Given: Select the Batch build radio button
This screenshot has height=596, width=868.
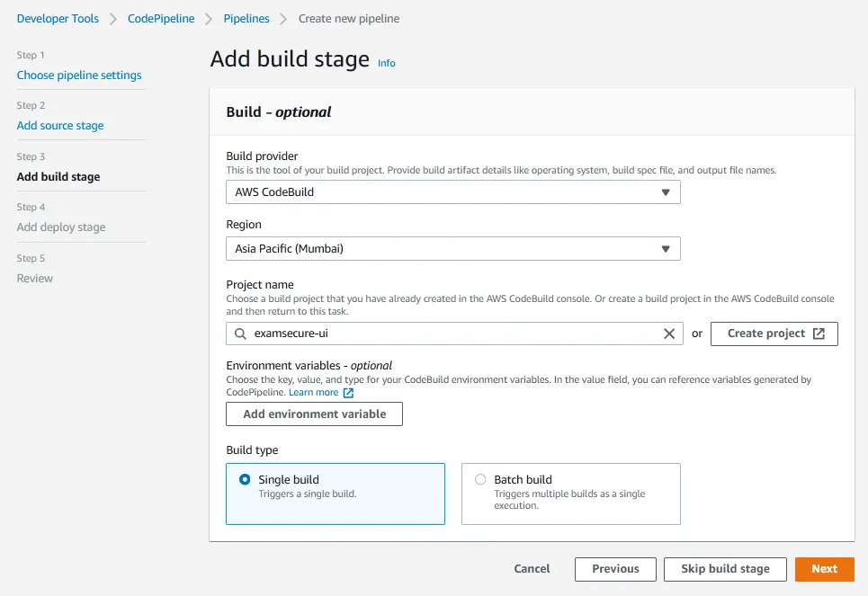Looking at the screenshot, I should click(480, 480).
